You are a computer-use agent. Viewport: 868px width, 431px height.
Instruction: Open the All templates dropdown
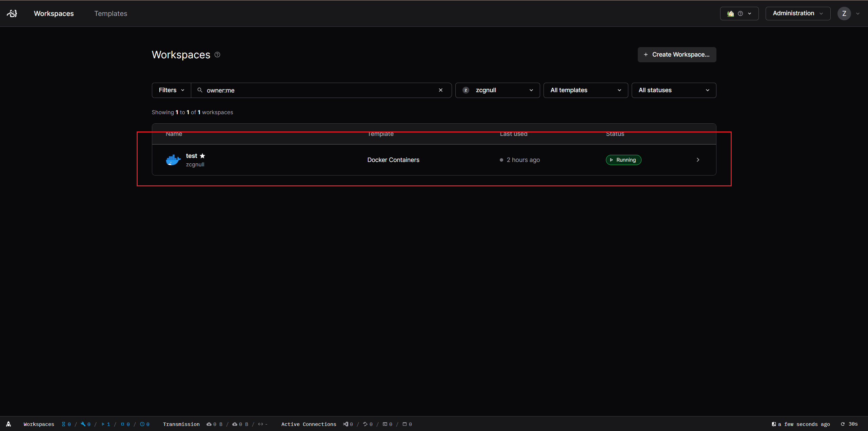(585, 90)
